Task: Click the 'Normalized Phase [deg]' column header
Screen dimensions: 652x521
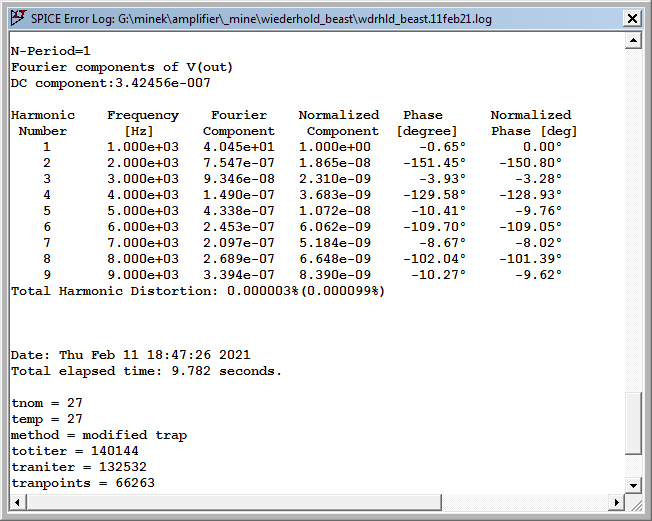Action: tap(534, 123)
